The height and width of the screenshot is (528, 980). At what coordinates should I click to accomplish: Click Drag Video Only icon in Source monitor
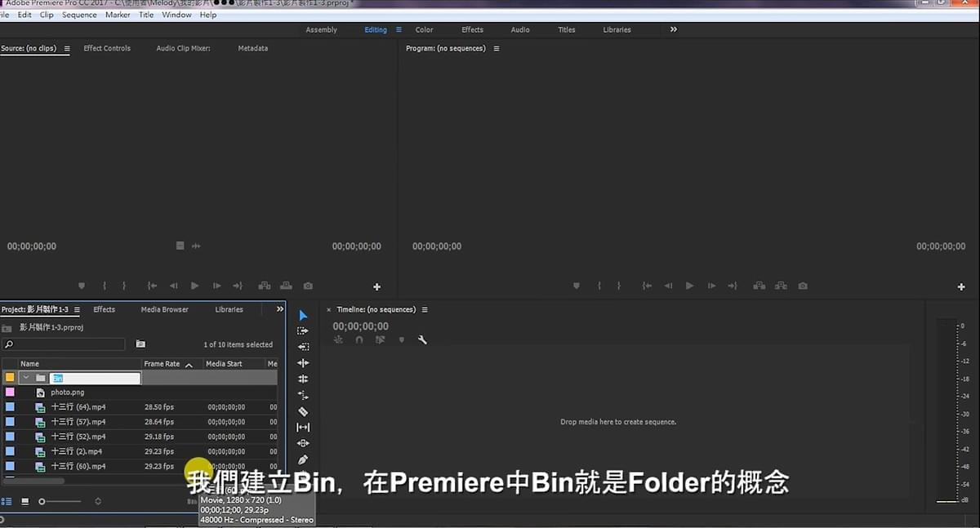point(180,246)
